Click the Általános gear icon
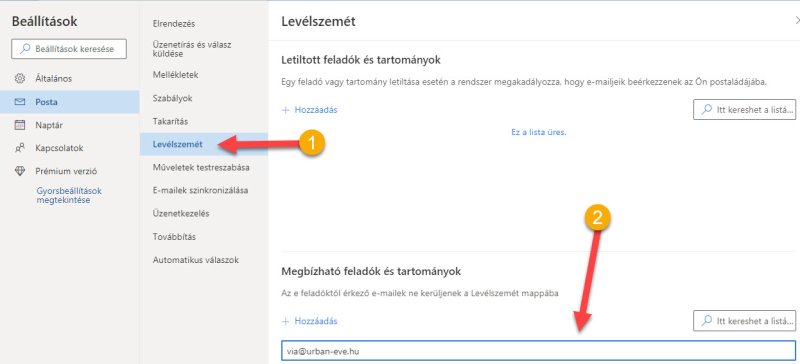800x364 pixels. tap(20, 79)
